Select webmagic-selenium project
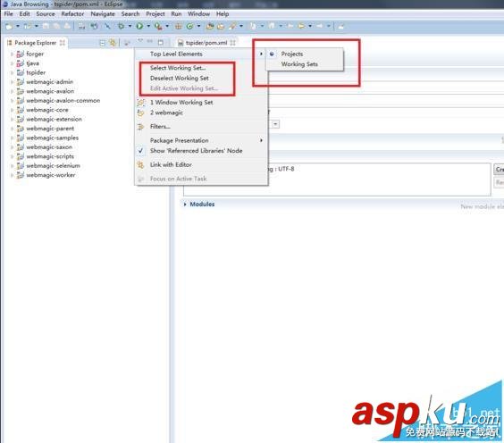 coord(53,166)
